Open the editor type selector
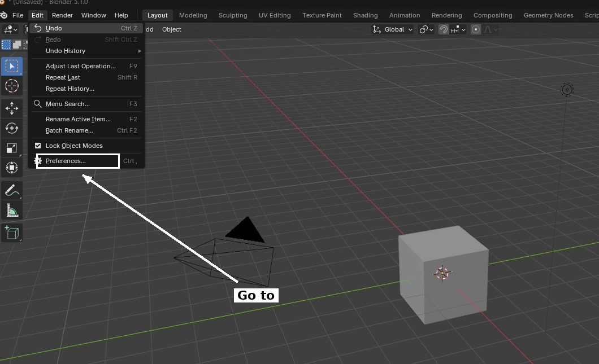Screen dimensions: 599x364 pos(10,29)
